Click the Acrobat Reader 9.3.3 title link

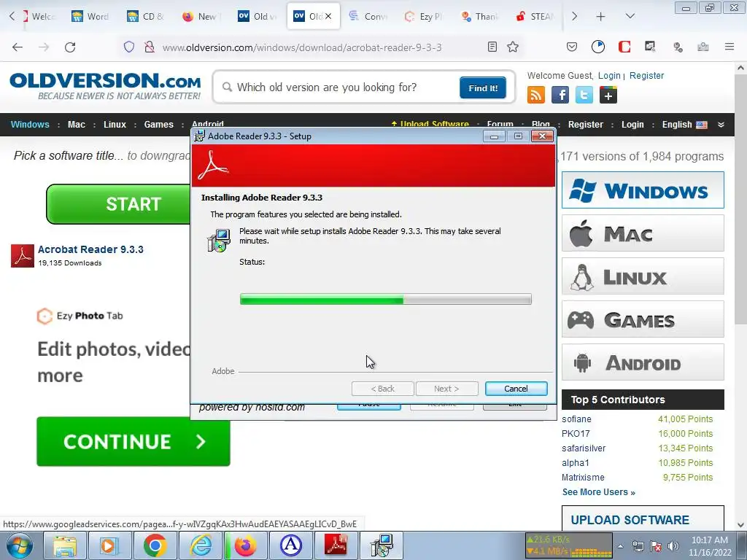tap(90, 249)
